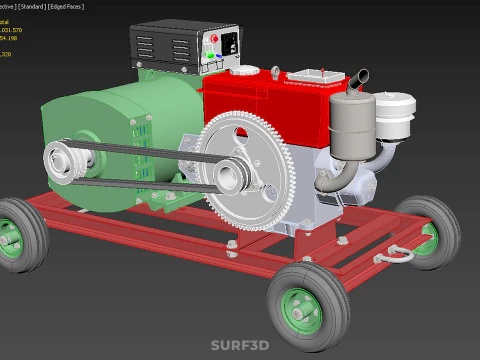Viewport: 480px width, 360px height.
Task: Select the small alternator belt pulley
Action: 62,162
